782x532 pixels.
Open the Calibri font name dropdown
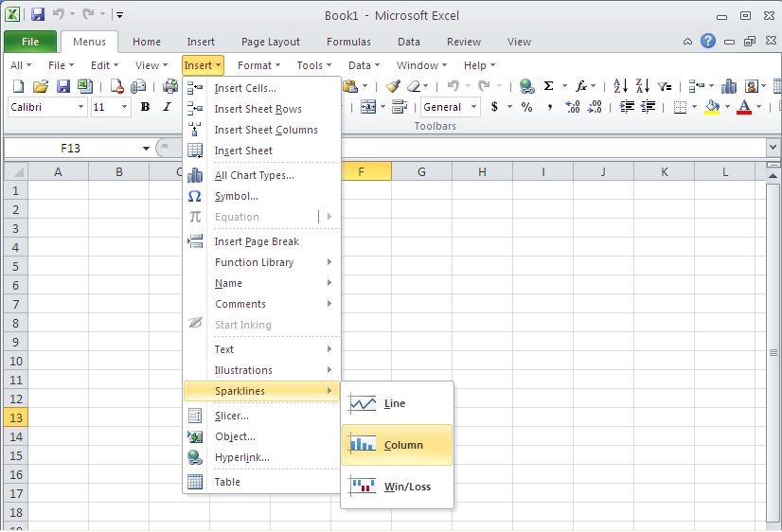point(80,107)
